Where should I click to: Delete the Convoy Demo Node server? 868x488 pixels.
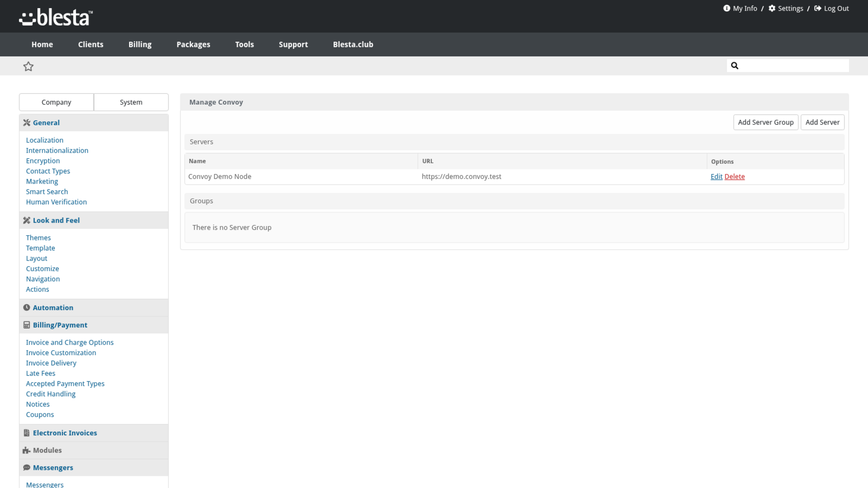(735, 177)
